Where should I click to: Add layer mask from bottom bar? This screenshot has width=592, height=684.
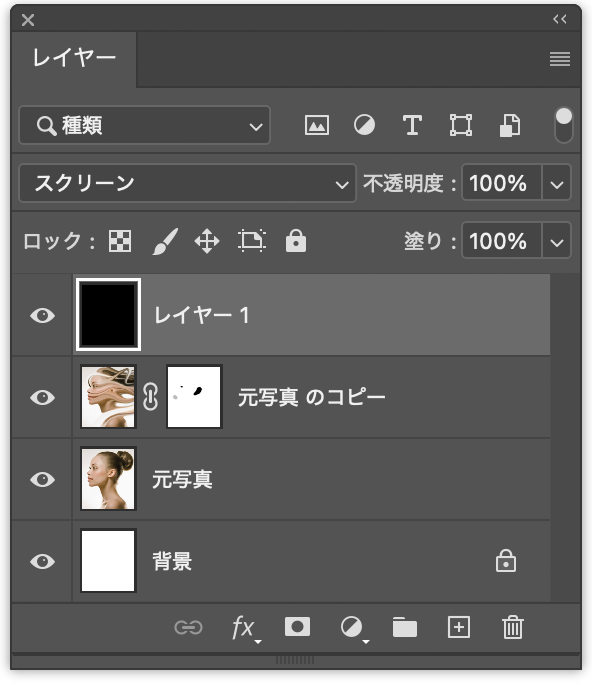point(297,627)
